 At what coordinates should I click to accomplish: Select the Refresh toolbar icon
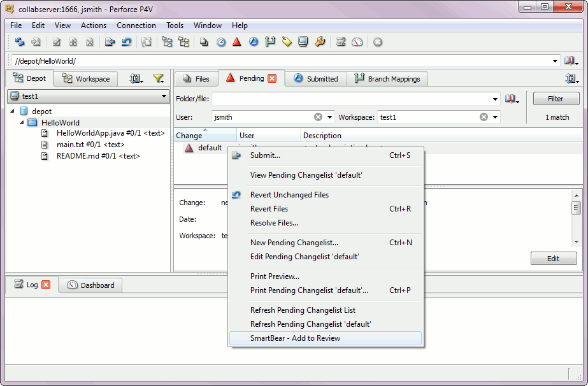coord(19,41)
